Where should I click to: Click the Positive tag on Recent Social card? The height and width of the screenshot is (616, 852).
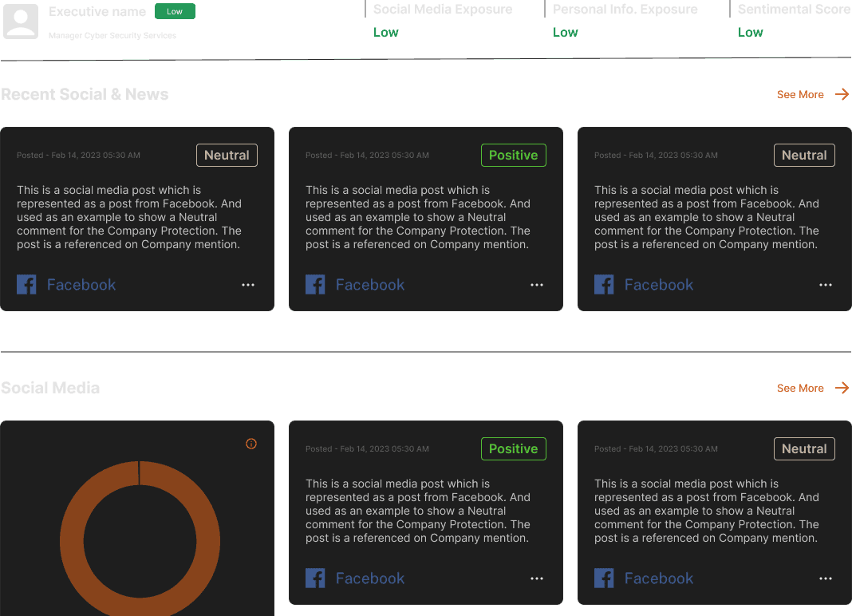point(514,155)
